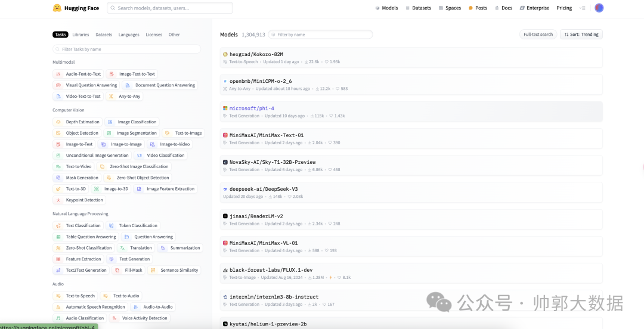Switch to the Datasets filter tab
The image size is (644, 329).
[x=104, y=35]
